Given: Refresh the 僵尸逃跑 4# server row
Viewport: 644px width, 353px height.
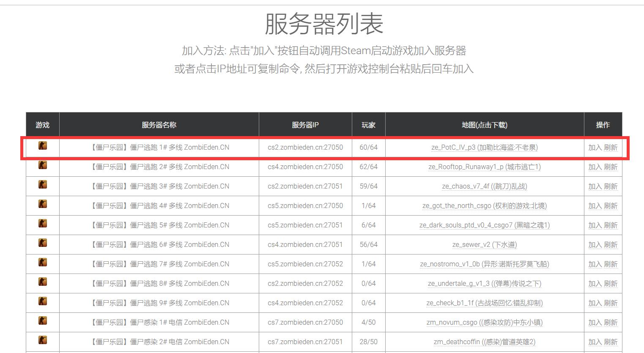Looking at the screenshot, I should pos(611,206).
